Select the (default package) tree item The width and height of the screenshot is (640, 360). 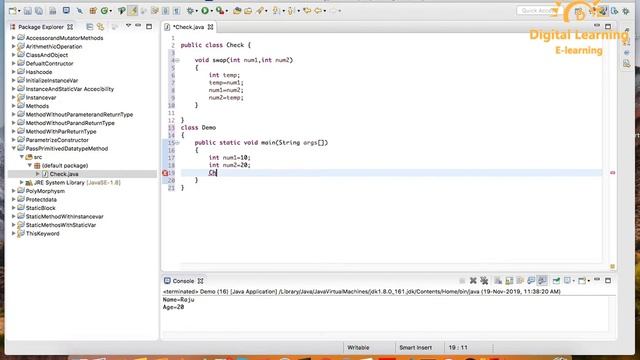[x=64, y=166]
